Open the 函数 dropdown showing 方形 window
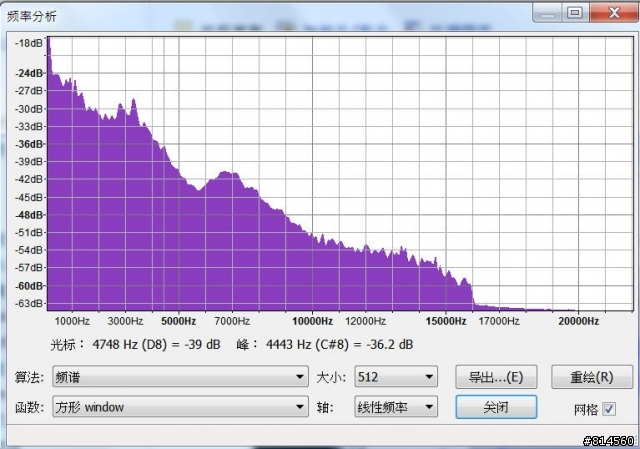 point(180,407)
